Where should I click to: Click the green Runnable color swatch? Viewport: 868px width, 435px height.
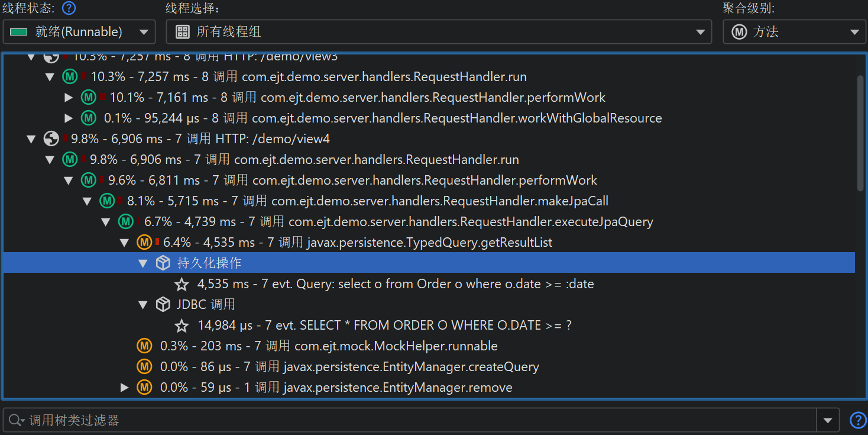click(19, 32)
